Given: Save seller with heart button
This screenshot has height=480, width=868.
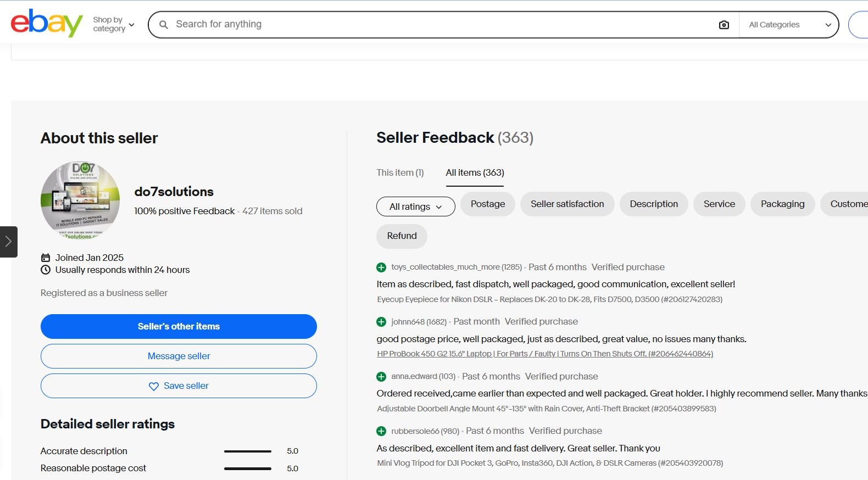Looking at the screenshot, I should coord(179,386).
